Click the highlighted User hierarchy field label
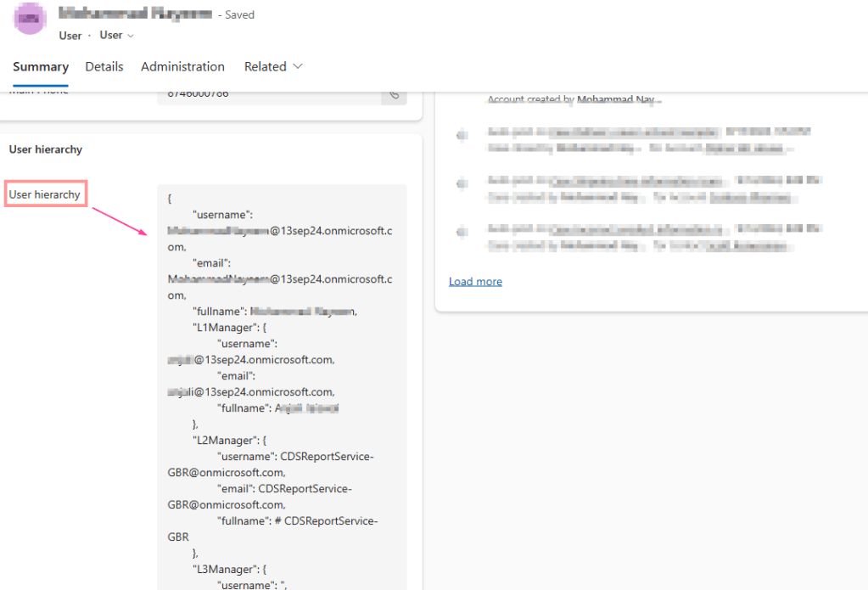 [x=45, y=194]
